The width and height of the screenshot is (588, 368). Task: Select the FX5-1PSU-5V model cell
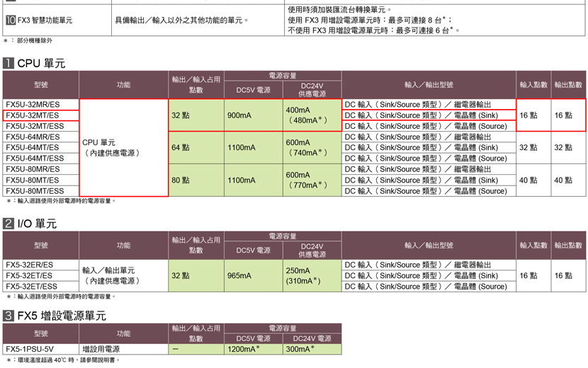[41, 350]
